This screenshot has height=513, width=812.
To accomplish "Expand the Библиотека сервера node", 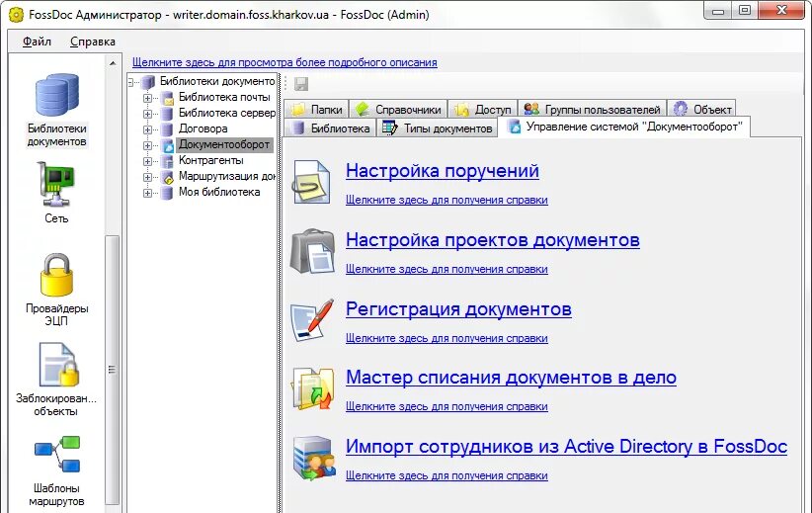I will coord(147,114).
